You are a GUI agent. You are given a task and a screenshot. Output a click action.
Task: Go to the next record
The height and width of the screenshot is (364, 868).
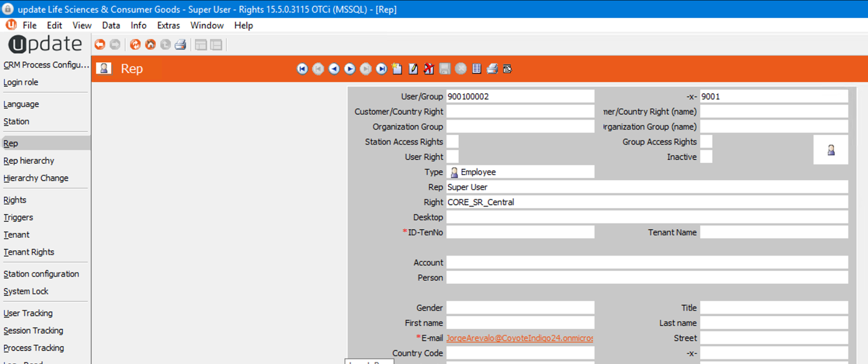(x=350, y=69)
